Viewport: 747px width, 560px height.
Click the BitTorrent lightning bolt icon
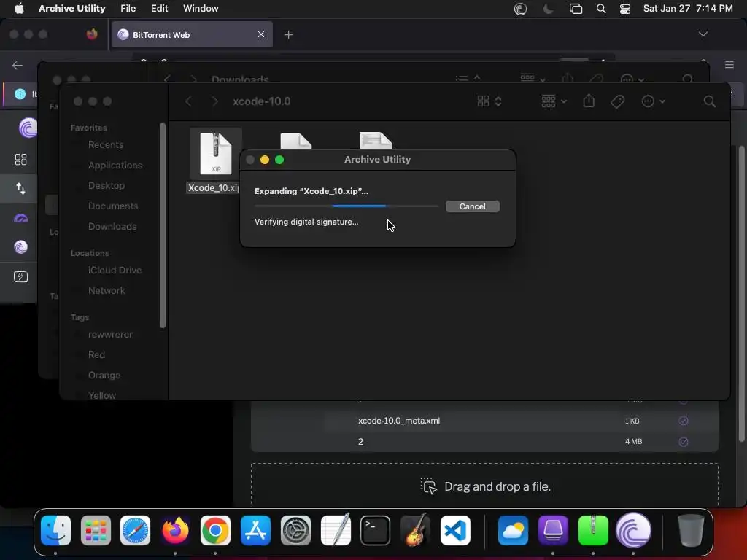coord(20,276)
